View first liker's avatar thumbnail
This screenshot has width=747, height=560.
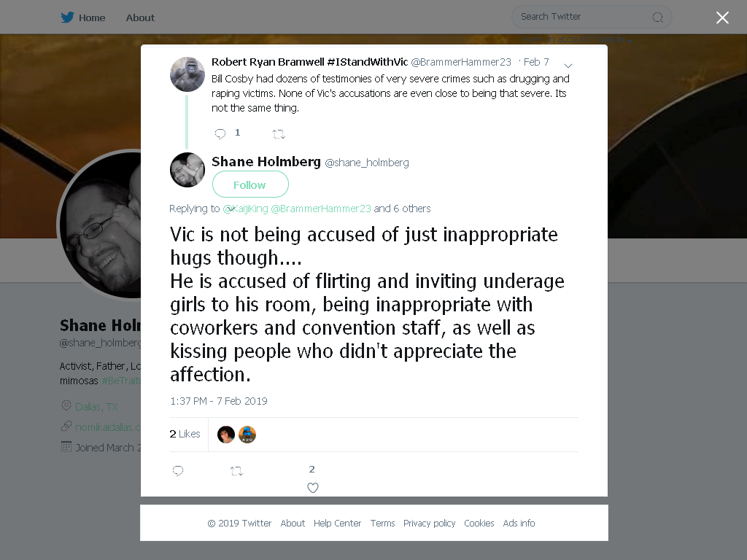(x=226, y=435)
